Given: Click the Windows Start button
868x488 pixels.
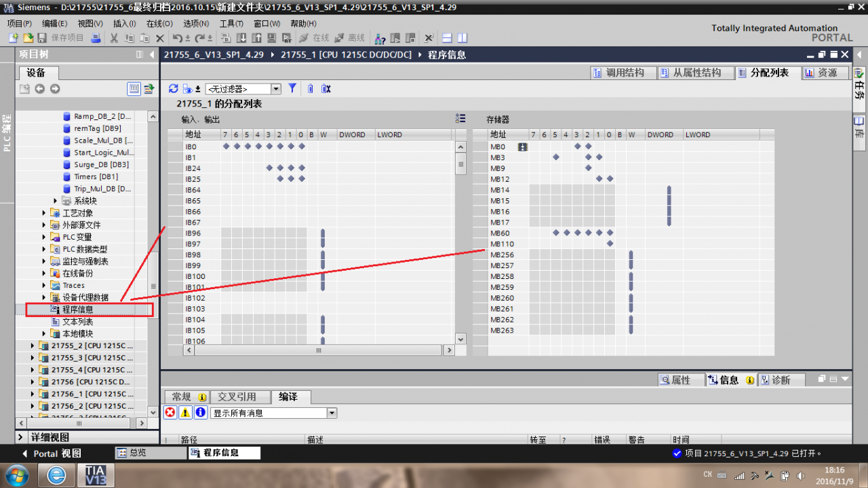Looking at the screenshot, I should click(x=18, y=475).
